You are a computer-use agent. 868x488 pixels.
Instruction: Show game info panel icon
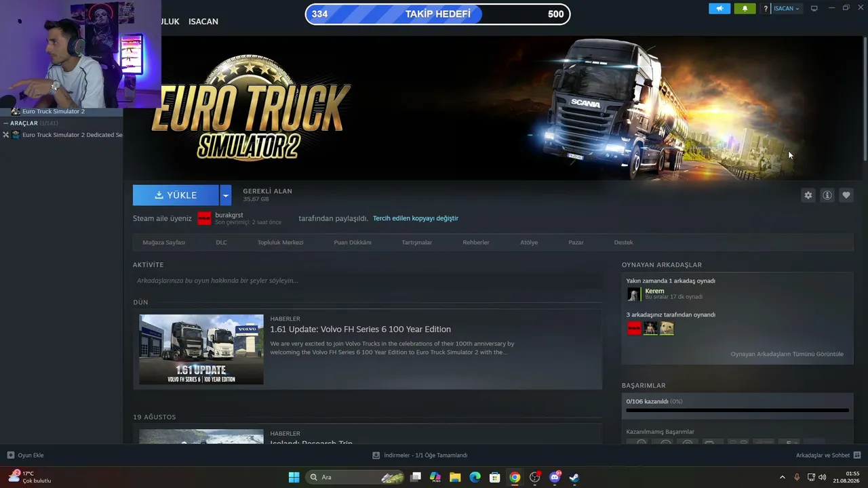click(x=827, y=195)
